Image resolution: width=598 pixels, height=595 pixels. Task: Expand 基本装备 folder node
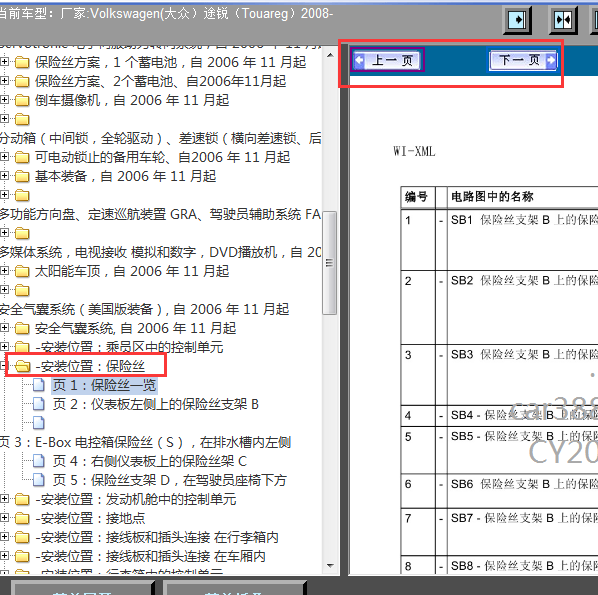click(x=4, y=175)
